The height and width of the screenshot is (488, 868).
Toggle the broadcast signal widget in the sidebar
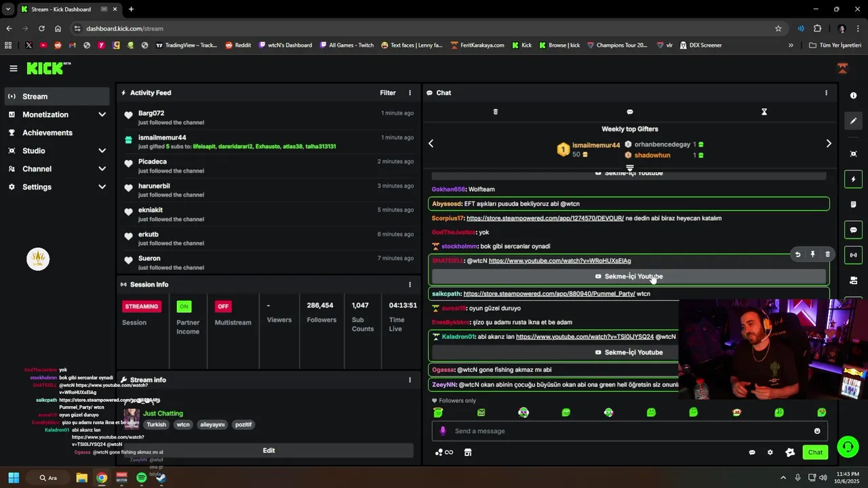[853, 255]
